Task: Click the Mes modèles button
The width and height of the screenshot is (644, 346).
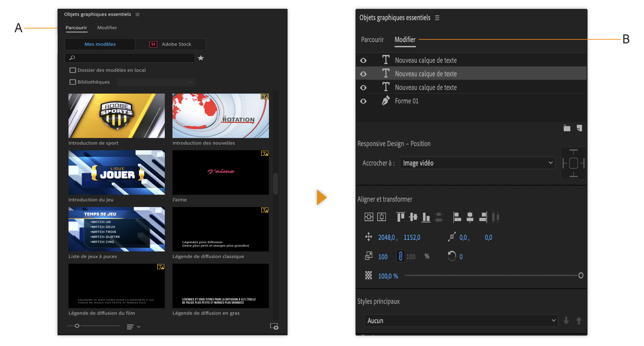Action: [x=100, y=44]
